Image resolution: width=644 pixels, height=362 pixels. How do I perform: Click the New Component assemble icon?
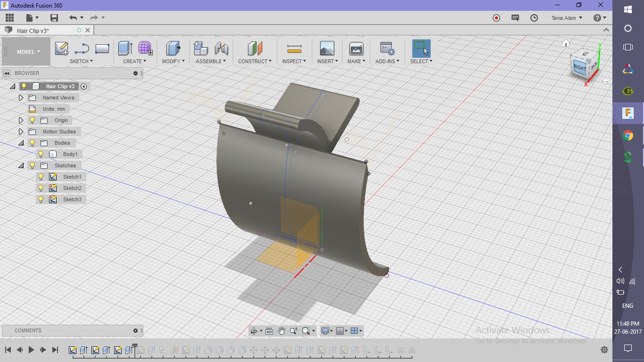click(x=201, y=49)
